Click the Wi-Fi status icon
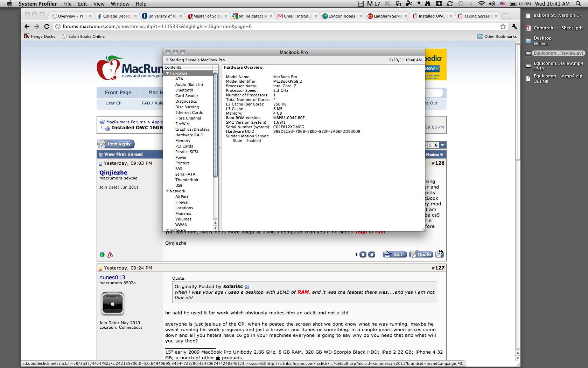 (x=482, y=4)
